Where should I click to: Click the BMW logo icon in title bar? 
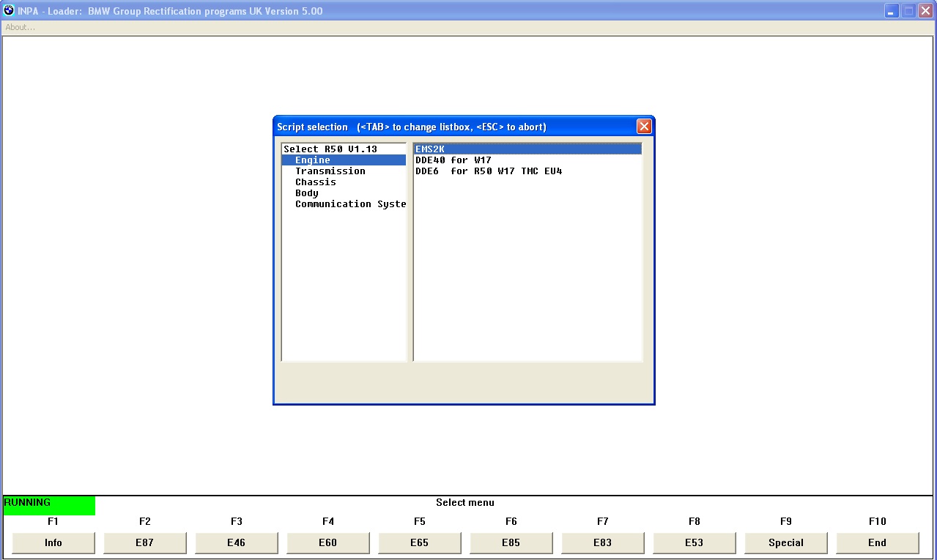(9, 10)
